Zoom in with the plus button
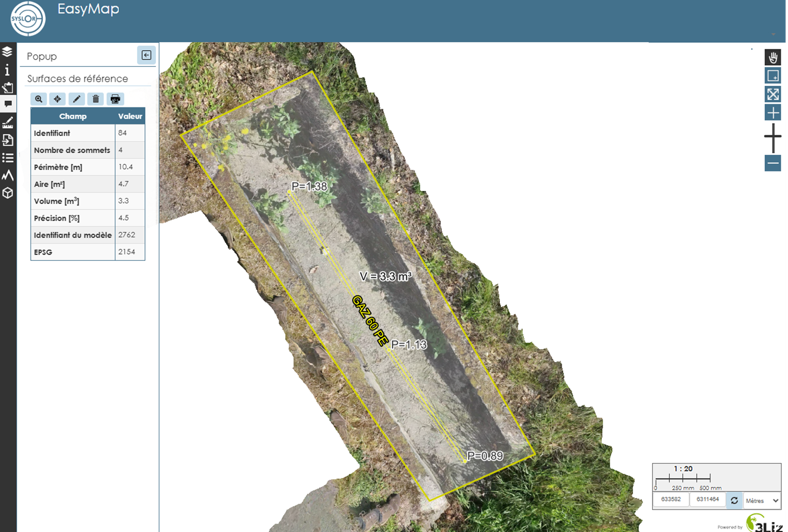 [773, 113]
